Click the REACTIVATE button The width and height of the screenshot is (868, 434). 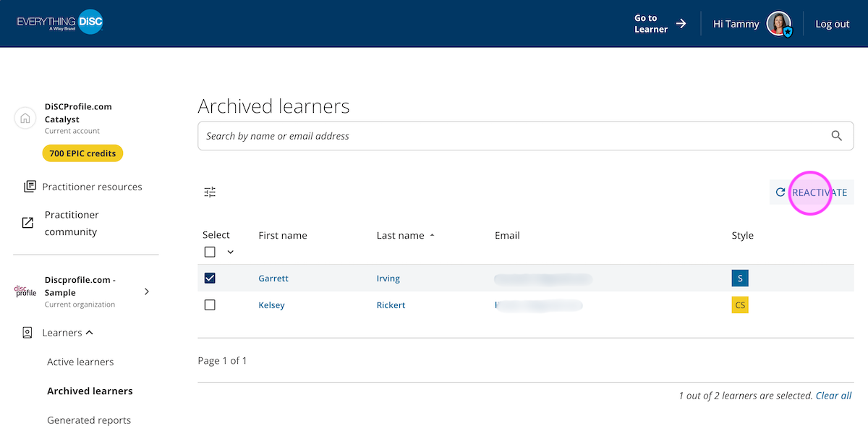tap(812, 192)
